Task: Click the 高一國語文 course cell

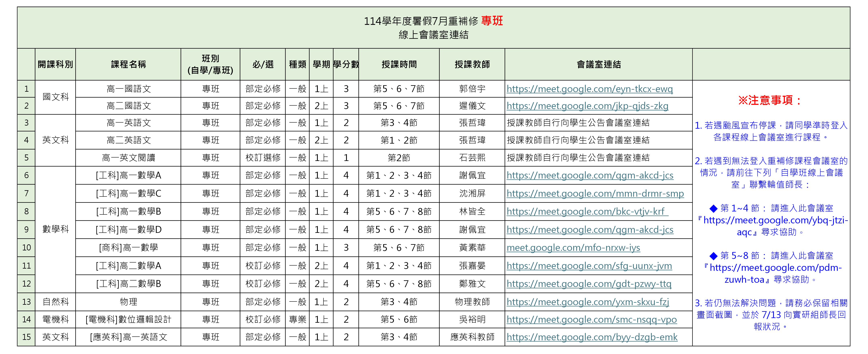Action: [x=128, y=89]
